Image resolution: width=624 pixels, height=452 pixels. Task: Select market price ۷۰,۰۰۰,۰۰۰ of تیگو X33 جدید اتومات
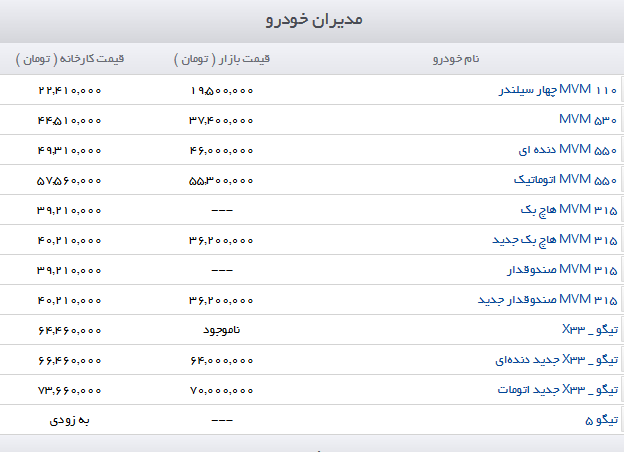(x=222, y=391)
